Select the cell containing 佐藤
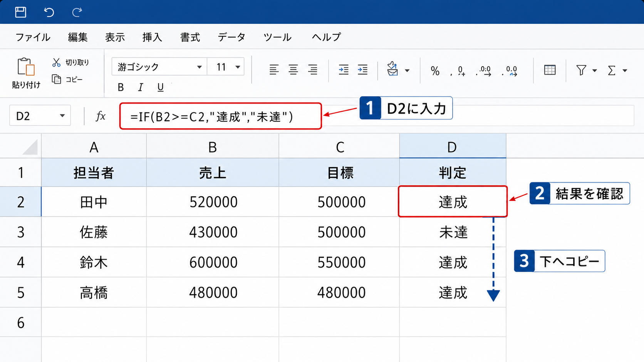Image resolution: width=644 pixels, height=362 pixels. click(x=94, y=232)
